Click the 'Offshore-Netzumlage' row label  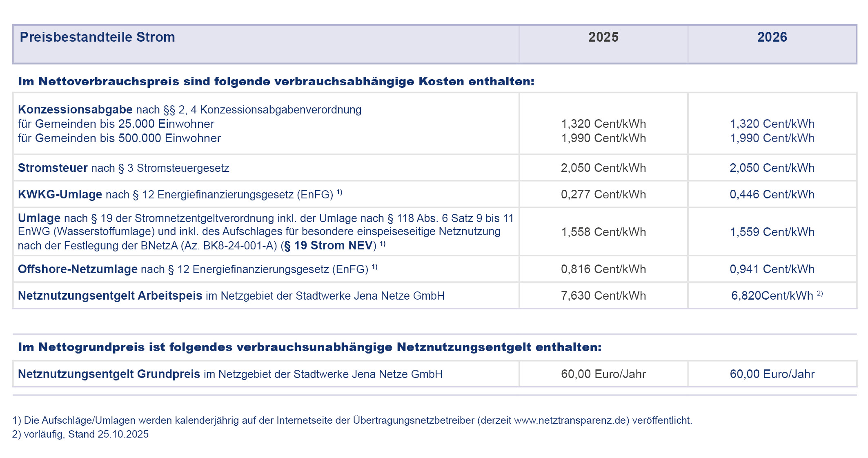click(78, 269)
